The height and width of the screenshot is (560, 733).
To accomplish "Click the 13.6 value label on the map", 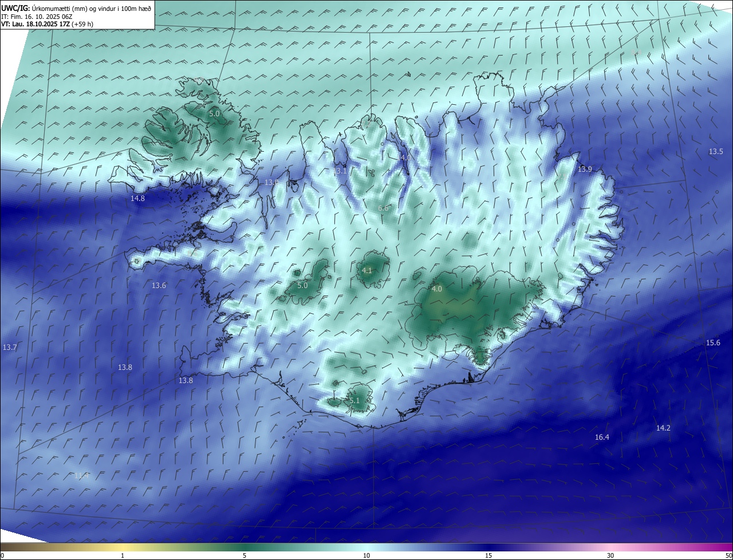I will (159, 285).
